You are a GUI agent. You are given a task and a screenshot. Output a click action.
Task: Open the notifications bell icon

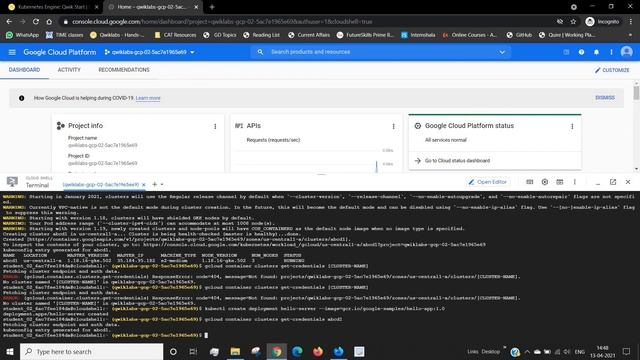click(596, 52)
